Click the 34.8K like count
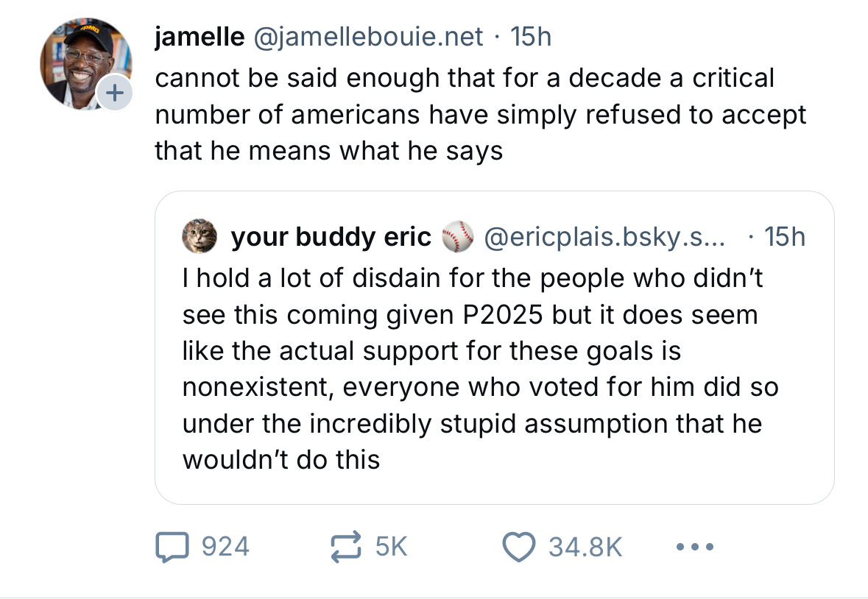 (585, 547)
